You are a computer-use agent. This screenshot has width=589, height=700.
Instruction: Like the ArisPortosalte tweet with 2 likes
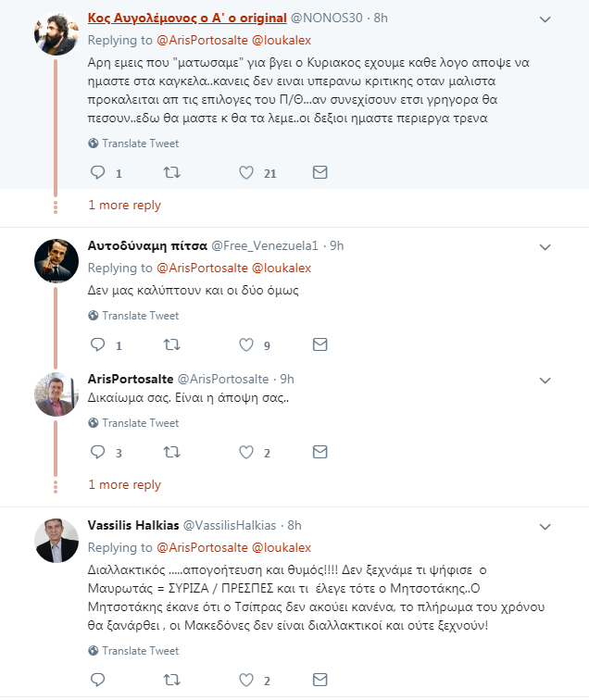[x=246, y=452]
